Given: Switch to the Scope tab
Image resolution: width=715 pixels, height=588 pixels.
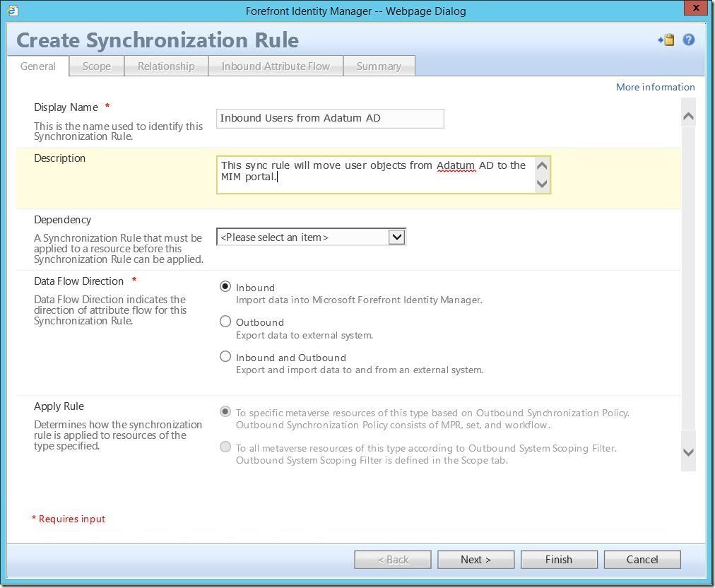Looking at the screenshot, I should coord(97,66).
